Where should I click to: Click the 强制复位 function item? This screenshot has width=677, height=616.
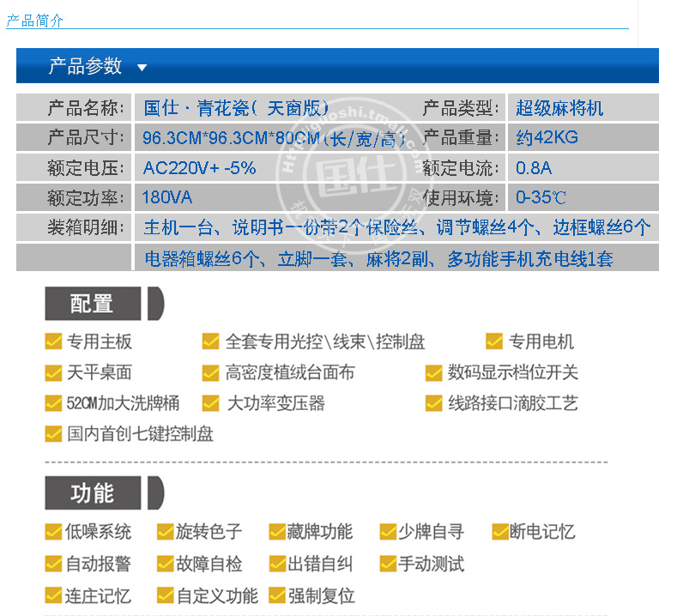tap(321, 595)
